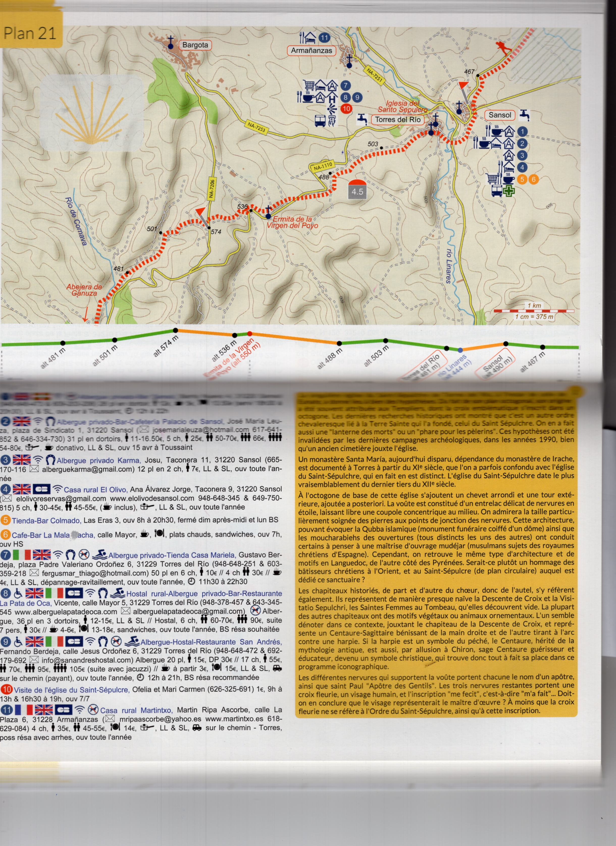
Task: Click the Sansol place label on the map
Action: pos(500,115)
